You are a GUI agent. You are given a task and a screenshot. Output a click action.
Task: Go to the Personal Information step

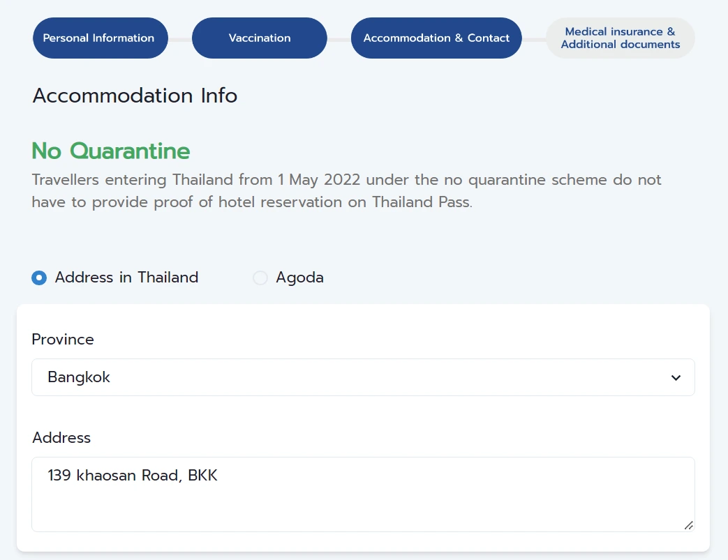point(100,38)
